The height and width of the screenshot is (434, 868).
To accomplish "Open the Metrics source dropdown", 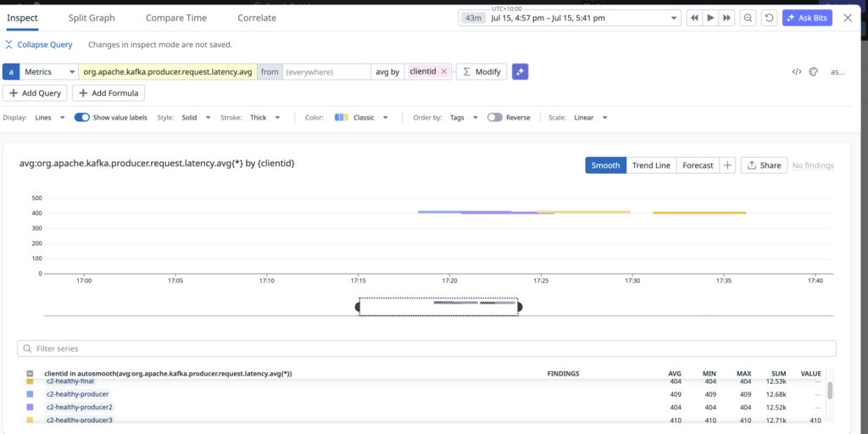I will pyautogui.click(x=49, y=71).
